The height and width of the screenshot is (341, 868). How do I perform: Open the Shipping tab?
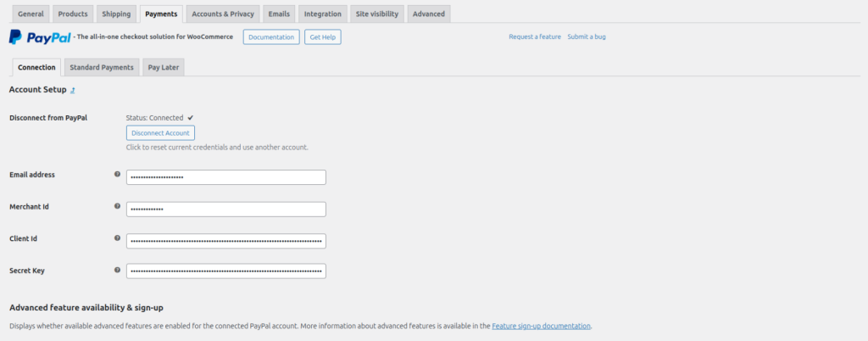click(x=116, y=14)
